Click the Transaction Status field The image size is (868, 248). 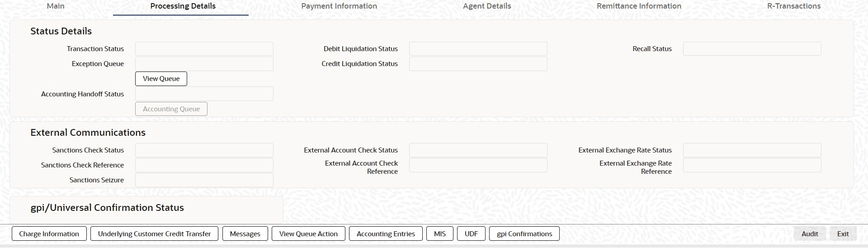tap(204, 49)
